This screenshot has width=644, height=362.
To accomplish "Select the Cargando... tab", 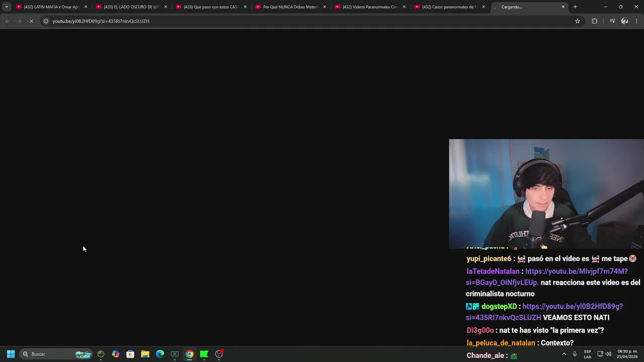I will pyautogui.click(x=528, y=7).
